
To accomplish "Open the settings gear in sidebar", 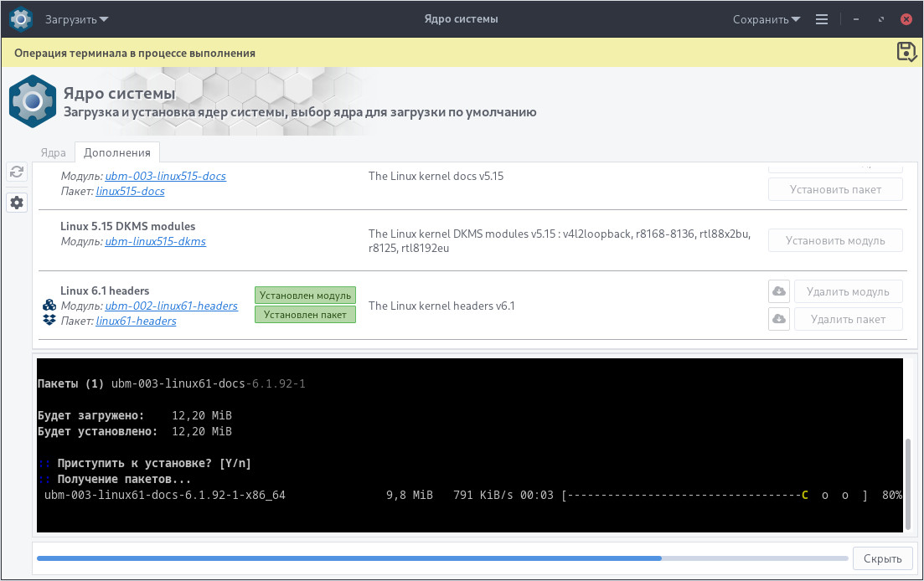I will pos(17,203).
